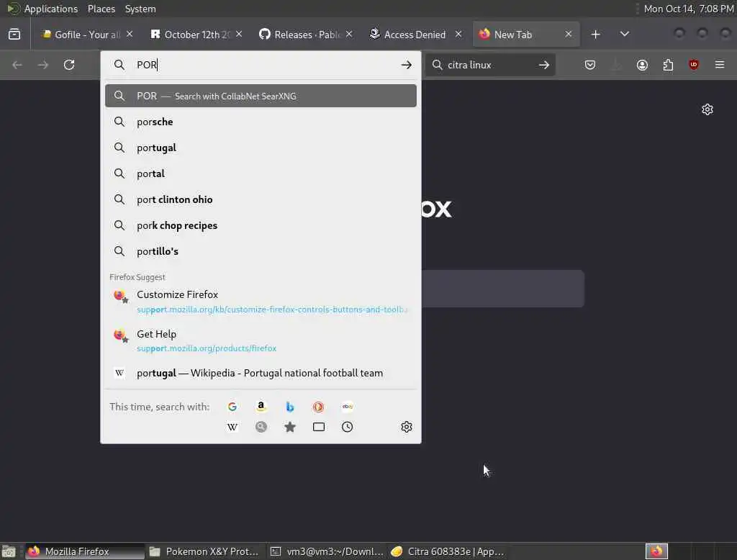Viewport: 737px width, 560px height.
Task: Search open tabs using the tab icon
Action: [319, 427]
